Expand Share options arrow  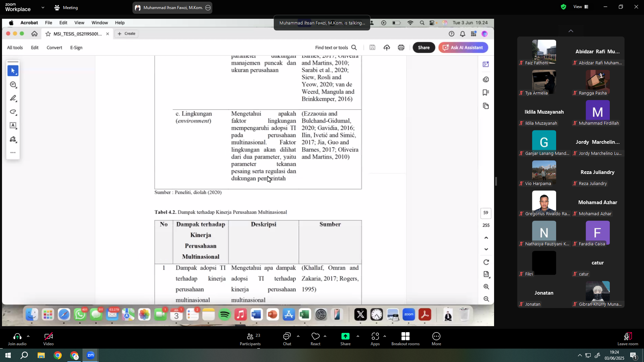coord(358,336)
